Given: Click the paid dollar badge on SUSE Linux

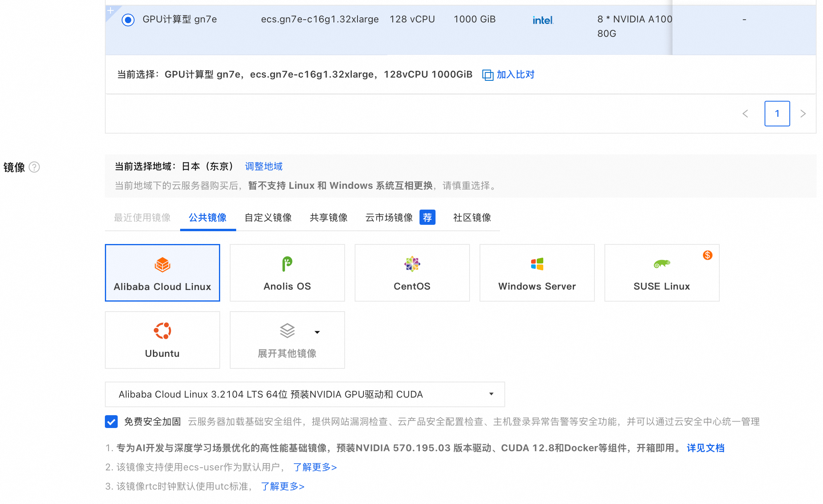Looking at the screenshot, I should (708, 255).
